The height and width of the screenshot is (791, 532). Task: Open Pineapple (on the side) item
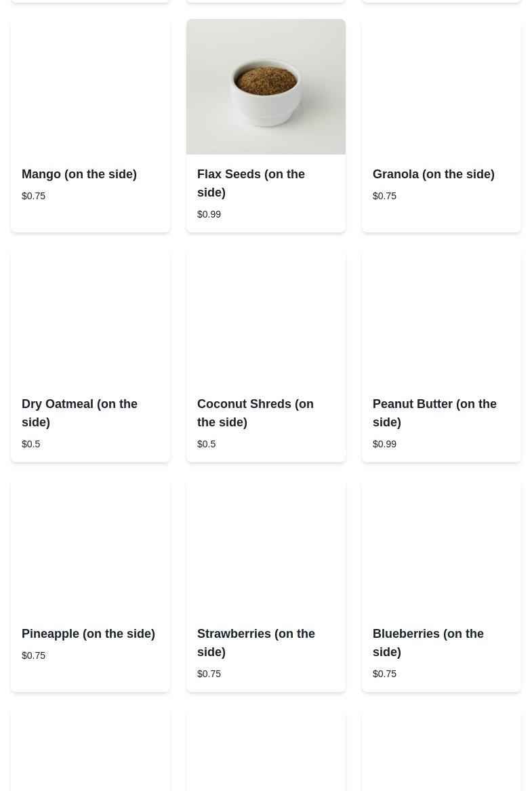(88, 634)
